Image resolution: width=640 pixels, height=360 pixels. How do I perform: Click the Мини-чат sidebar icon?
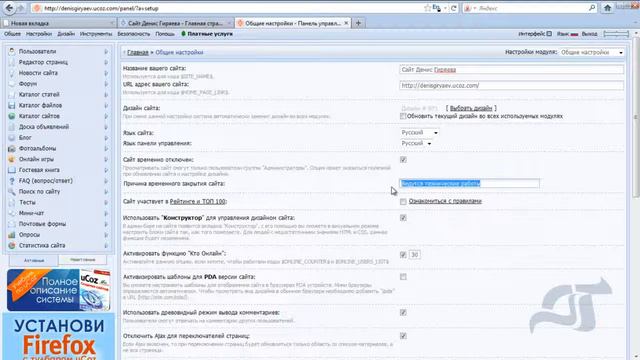point(11,213)
